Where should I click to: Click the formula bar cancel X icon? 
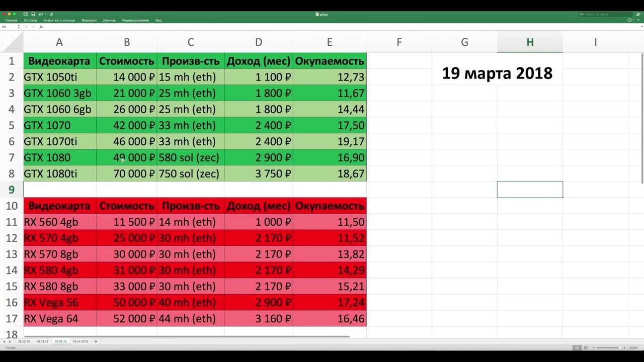pyautogui.click(x=26, y=27)
